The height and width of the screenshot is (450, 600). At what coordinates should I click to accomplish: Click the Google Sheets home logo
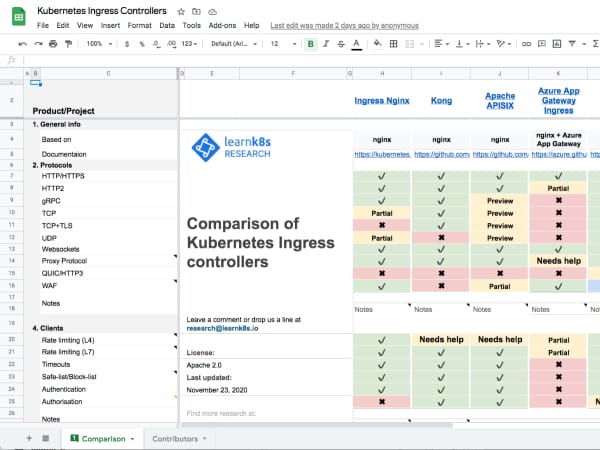[x=18, y=17]
